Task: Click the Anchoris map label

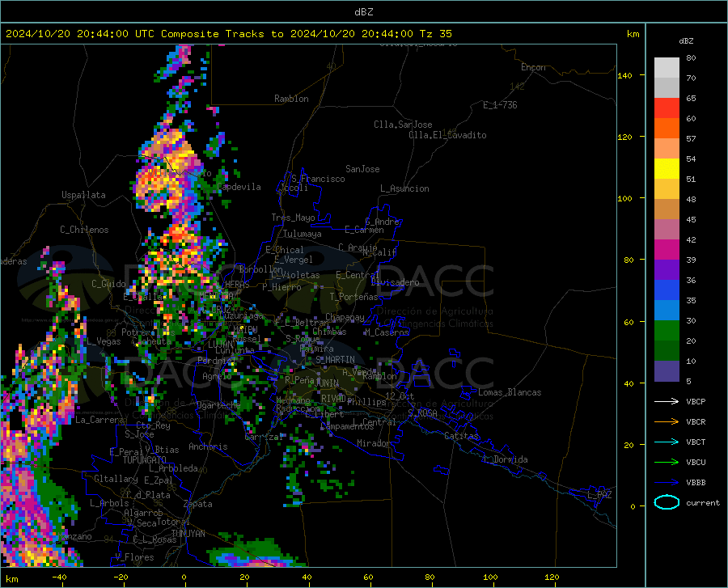Action: [x=208, y=447]
